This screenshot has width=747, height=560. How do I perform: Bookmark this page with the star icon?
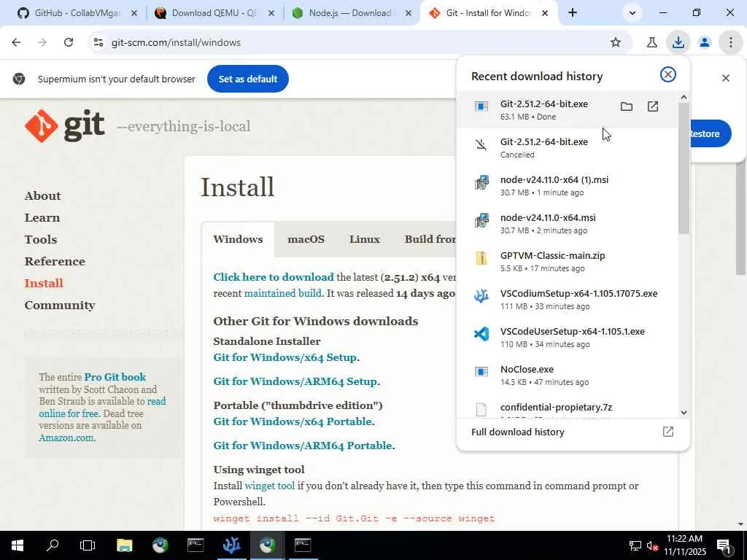click(616, 42)
